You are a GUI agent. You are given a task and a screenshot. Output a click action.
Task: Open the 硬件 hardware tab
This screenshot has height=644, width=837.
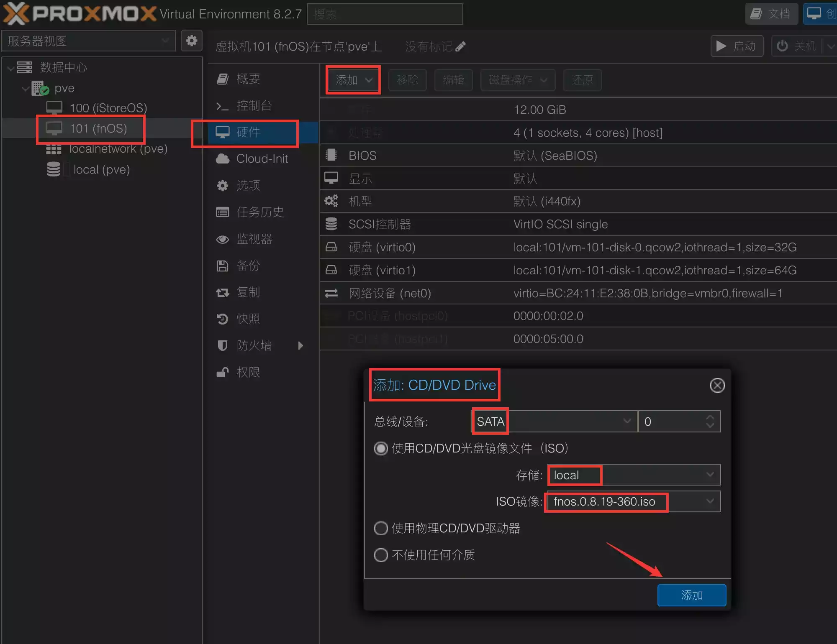pyautogui.click(x=248, y=132)
